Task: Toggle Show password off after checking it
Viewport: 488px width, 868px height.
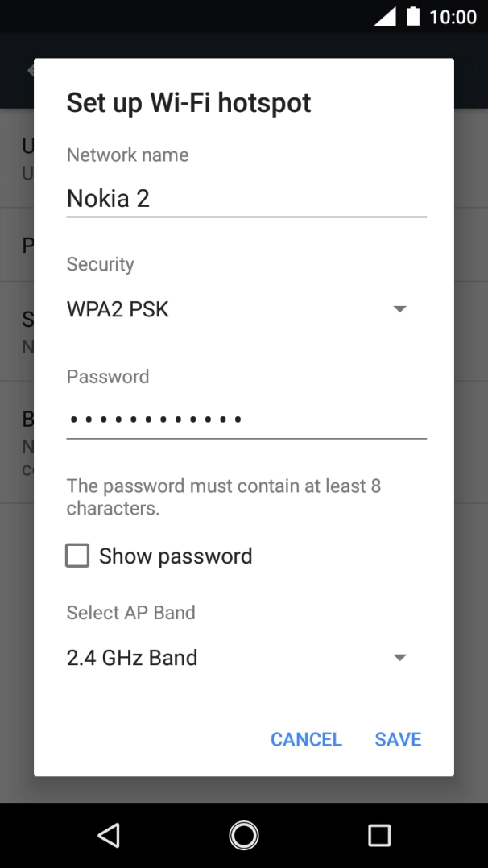Action: pyautogui.click(x=77, y=555)
